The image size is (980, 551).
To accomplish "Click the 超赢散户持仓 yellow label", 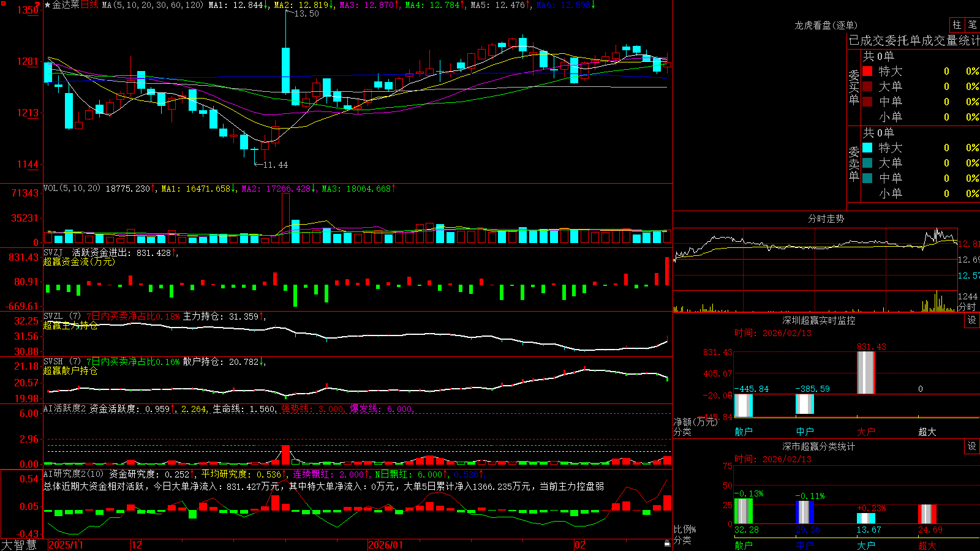I will click(x=70, y=370).
